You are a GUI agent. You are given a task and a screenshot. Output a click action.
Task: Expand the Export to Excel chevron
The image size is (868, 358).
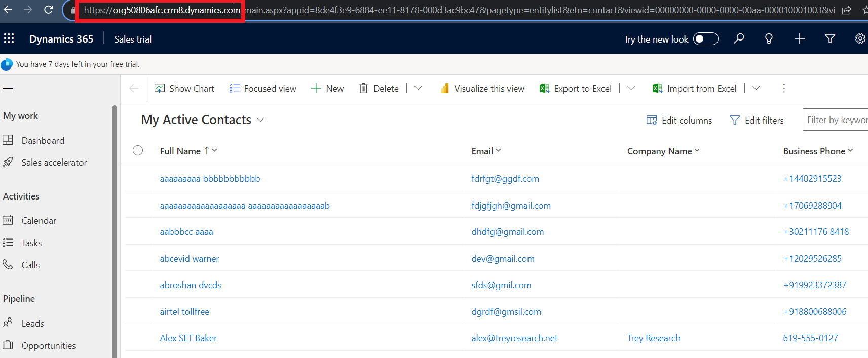(631, 88)
